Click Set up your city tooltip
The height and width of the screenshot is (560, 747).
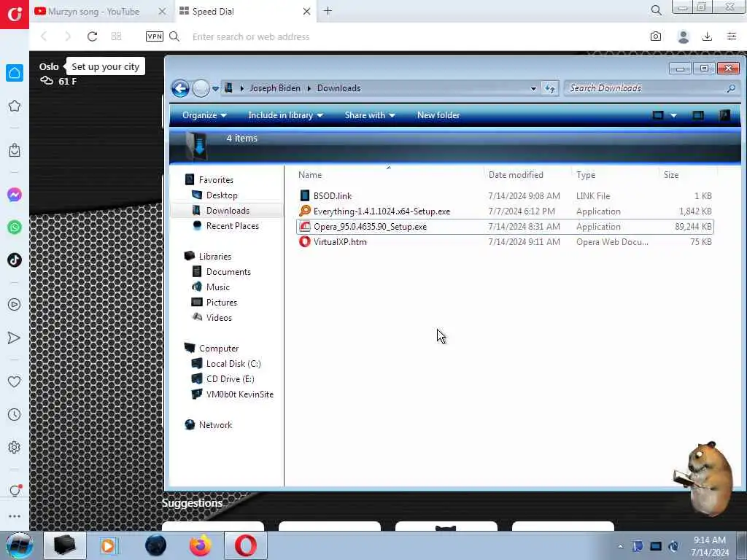coord(105,66)
